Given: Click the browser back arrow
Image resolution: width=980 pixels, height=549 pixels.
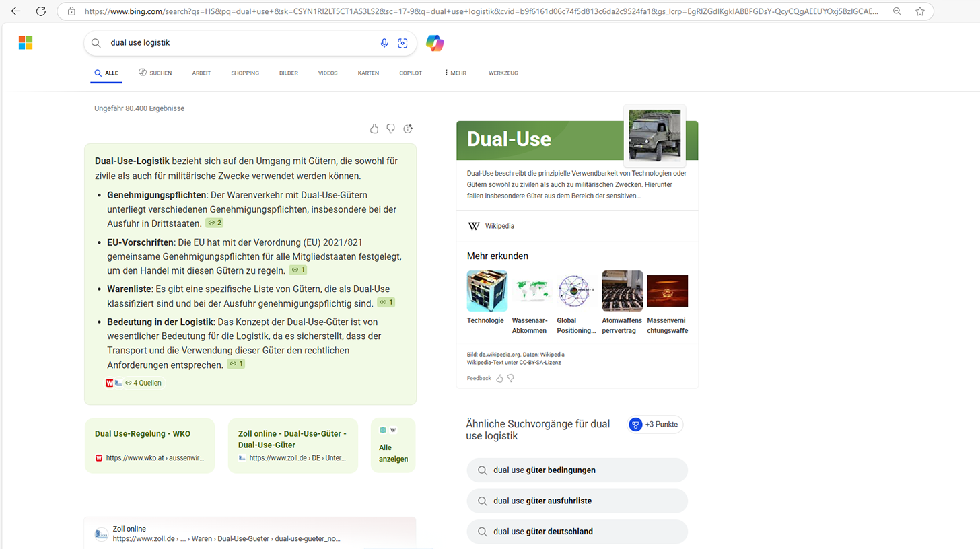Looking at the screenshot, I should point(15,11).
